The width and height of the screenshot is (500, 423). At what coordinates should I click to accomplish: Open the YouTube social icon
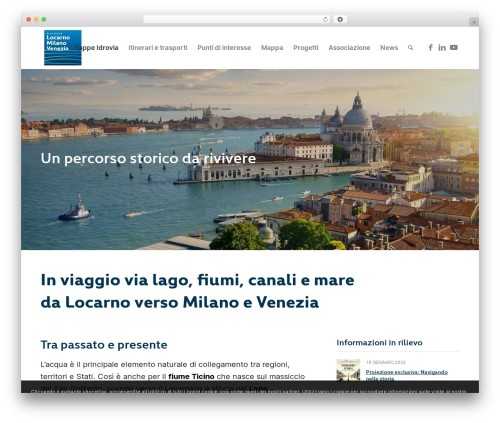coord(454,48)
